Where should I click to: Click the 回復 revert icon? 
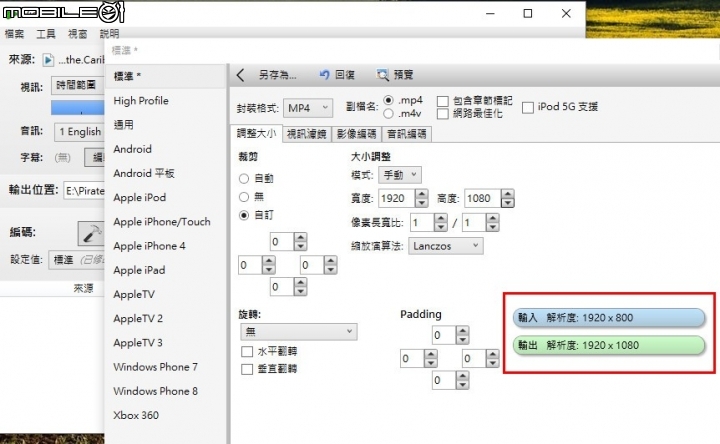[325, 74]
